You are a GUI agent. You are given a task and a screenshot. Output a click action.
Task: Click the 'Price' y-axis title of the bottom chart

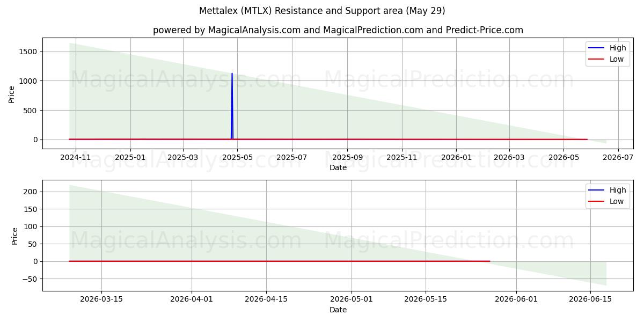(14, 236)
